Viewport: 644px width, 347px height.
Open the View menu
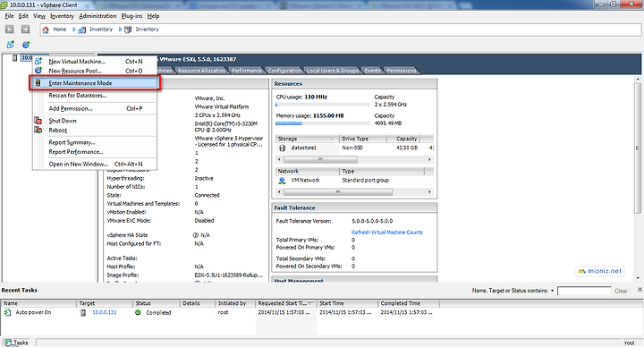tap(39, 16)
